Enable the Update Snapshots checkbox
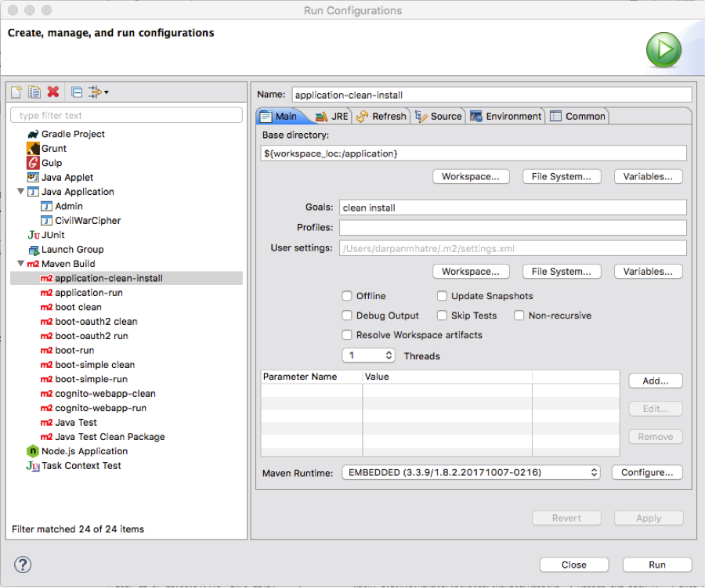705x588 pixels. (442, 296)
